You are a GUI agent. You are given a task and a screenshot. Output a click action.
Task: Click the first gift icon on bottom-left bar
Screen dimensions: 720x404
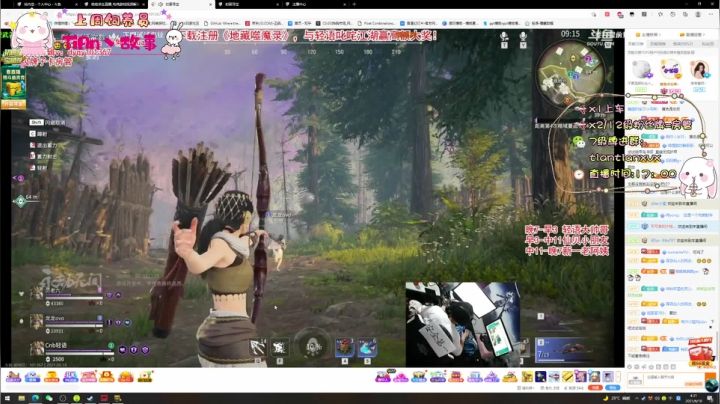[13, 377]
